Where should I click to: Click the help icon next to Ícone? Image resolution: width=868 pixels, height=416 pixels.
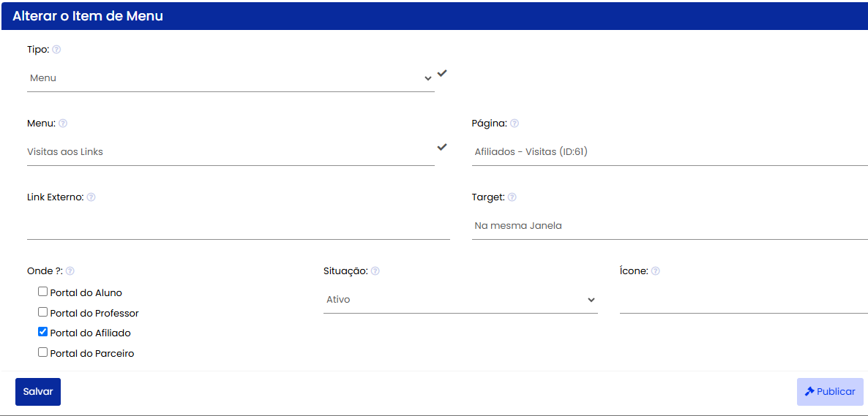[x=656, y=271]
